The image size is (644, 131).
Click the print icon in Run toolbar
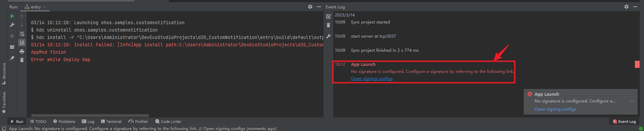pos(22,51)
